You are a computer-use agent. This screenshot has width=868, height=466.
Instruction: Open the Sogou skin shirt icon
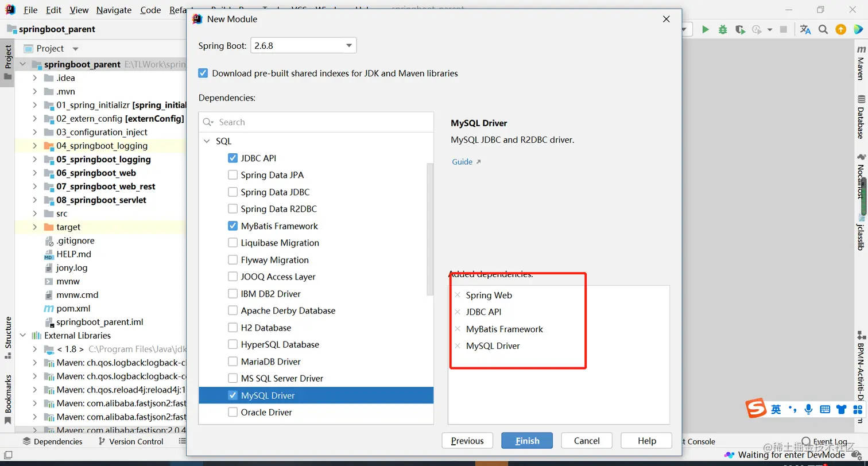(x=842, y=409)
